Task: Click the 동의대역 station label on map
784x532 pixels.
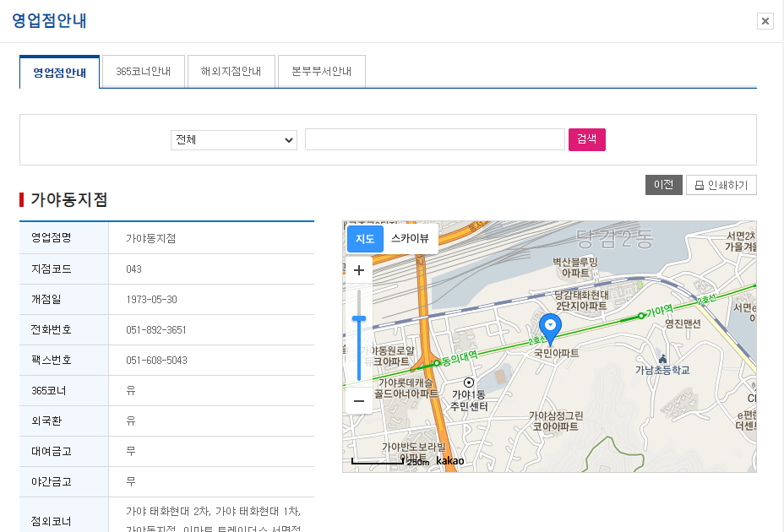Action: pos(460,357)
